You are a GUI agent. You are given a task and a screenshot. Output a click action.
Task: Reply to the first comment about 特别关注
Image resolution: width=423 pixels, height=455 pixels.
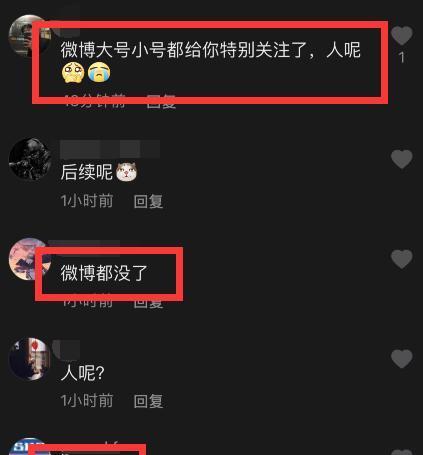click(x=161, y=102)
